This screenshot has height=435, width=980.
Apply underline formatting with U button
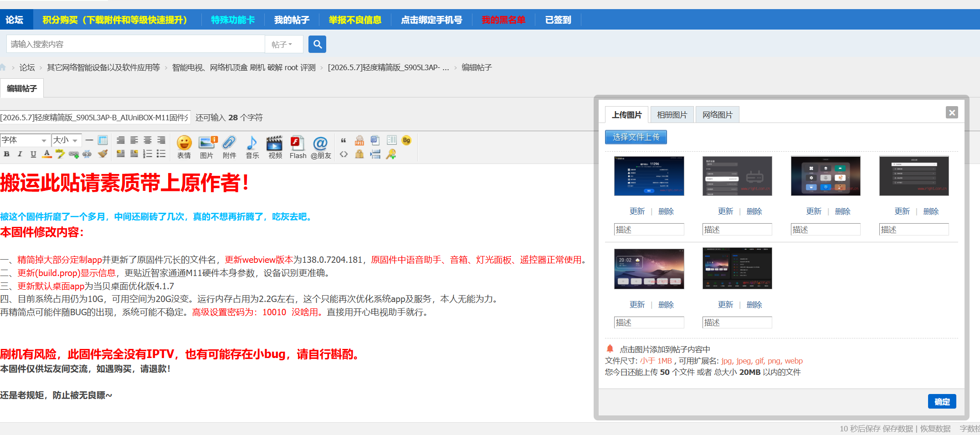click(33, 154)
